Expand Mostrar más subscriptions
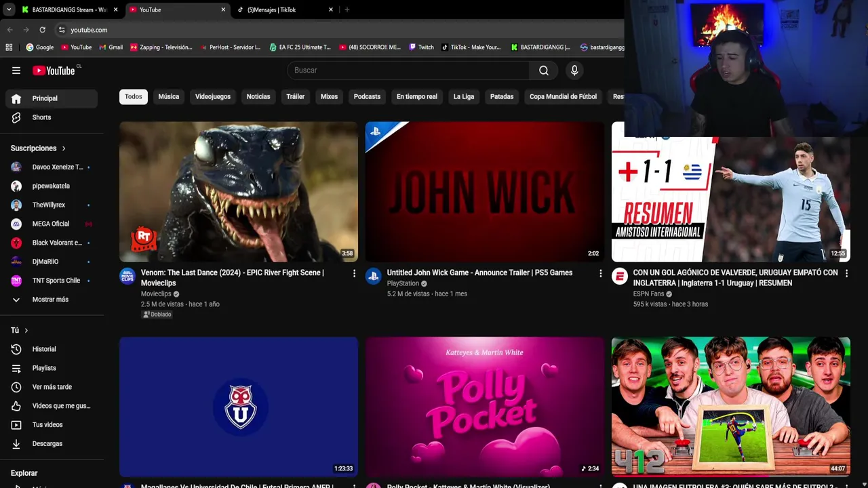 (x=52, y=300)
